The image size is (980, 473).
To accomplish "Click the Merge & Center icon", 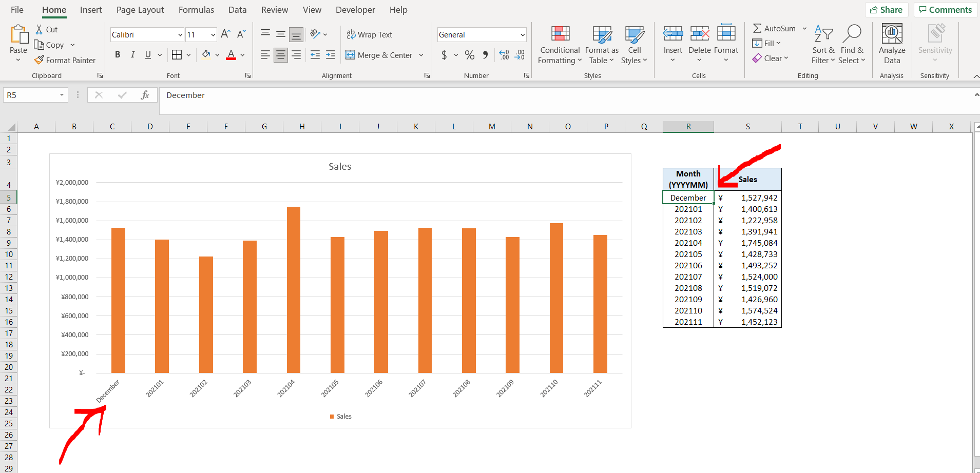I will [351, 55].
